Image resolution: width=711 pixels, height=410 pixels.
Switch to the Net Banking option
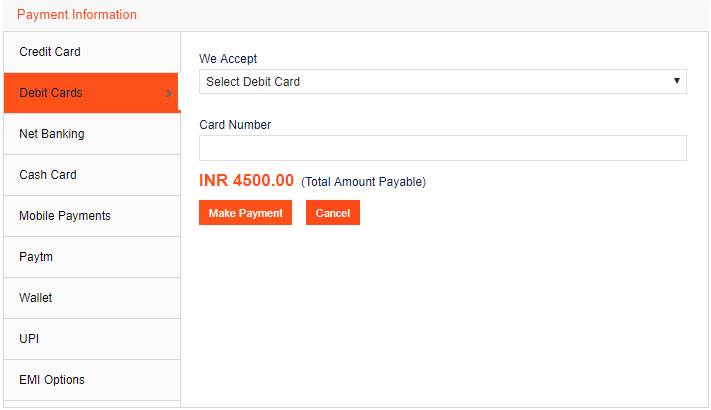pyautogui.click(x=52, y=134)
